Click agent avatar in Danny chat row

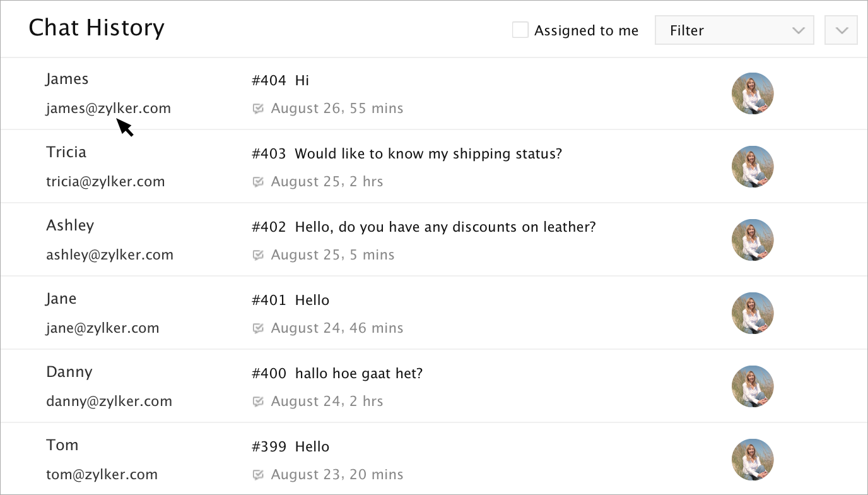(753, 386)
